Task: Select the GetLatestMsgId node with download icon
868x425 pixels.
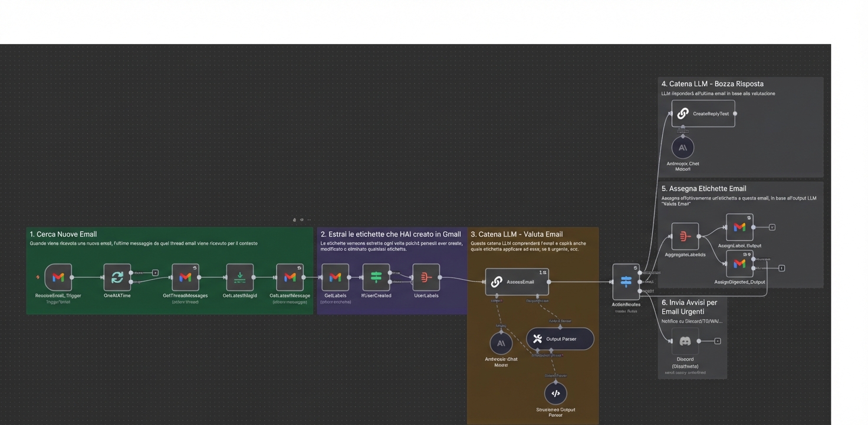Action: tap(240, 277)
